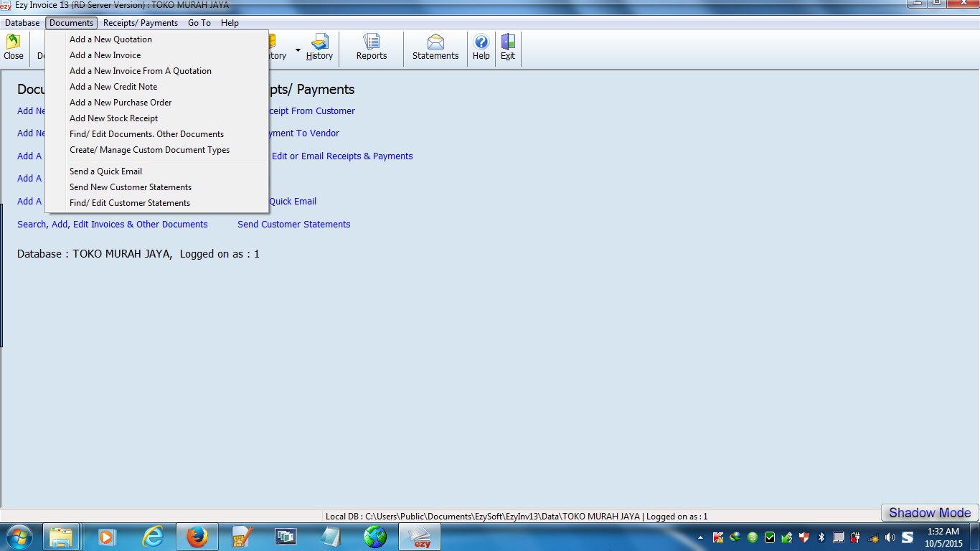Choose Send New Customer Statements
Viewport: 980px width, 551px height.
[157, 187]
